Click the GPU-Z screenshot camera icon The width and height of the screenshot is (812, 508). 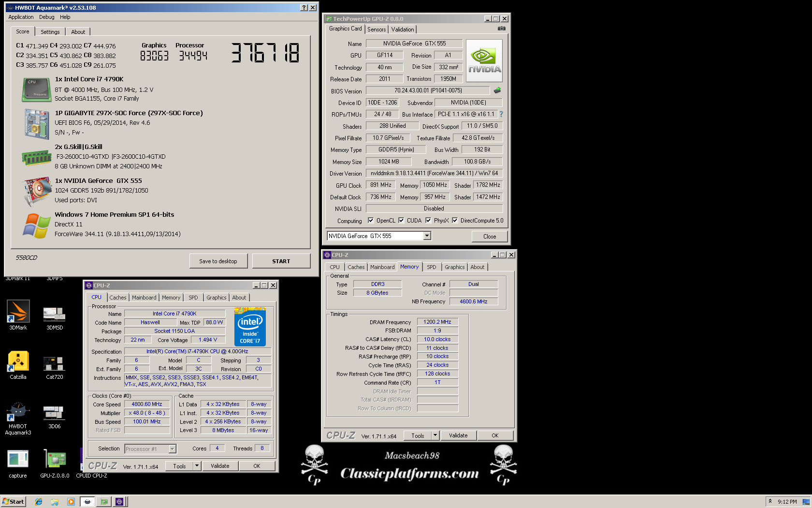(502, 29)
